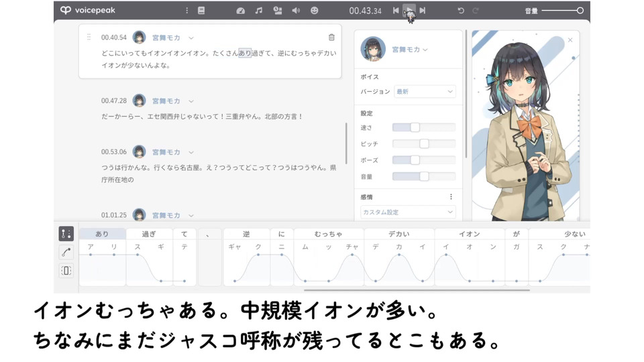Click the text list vertical scrollbar
This screenshot has height=362, width=644.
point(346,143)
